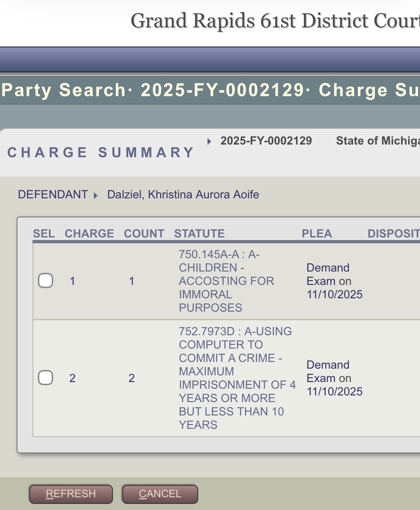
Task: Click the CHARGE column header
Action: click(x=89, y=234)
